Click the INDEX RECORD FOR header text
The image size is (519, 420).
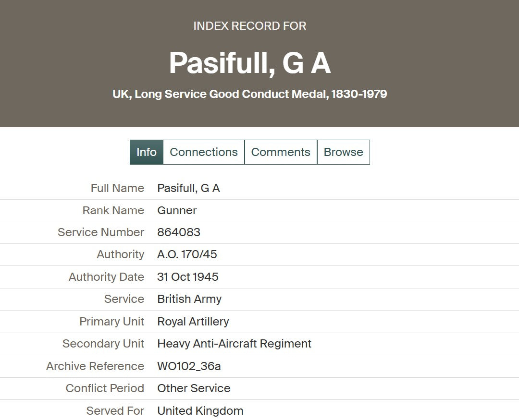click(x=250, y=26)
